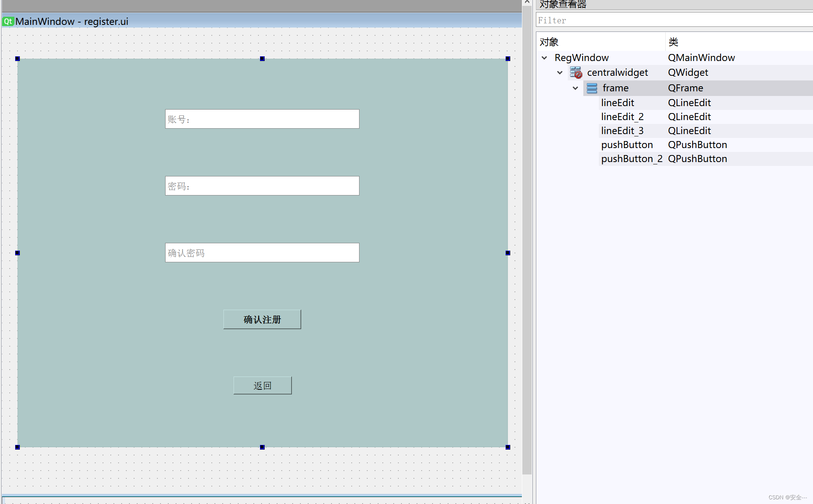Click the frame layout icon in tree
The height and width of the screenshot is (504, 813).
pos(592,88)
